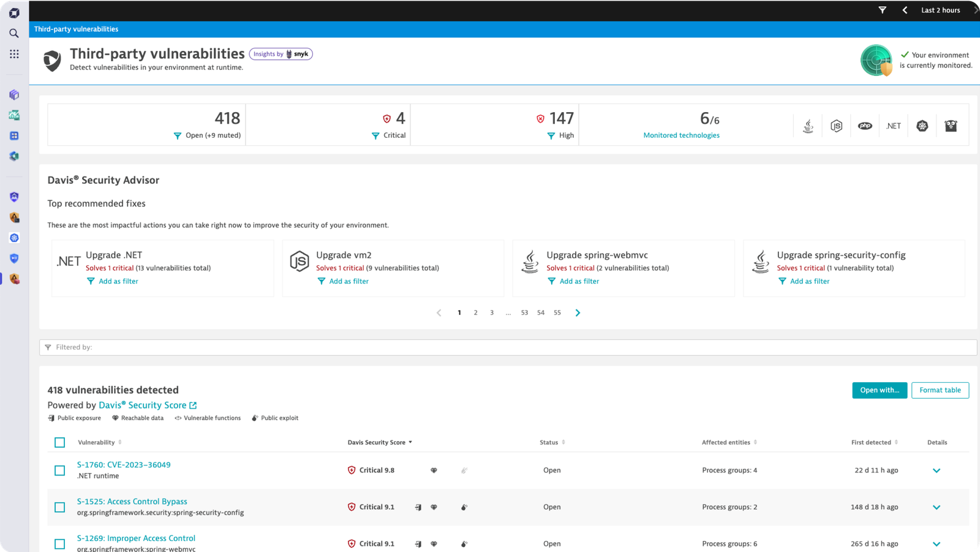The image size is (980, 552).
Task: Click the .NET technology icon
Action: [894, 126]
